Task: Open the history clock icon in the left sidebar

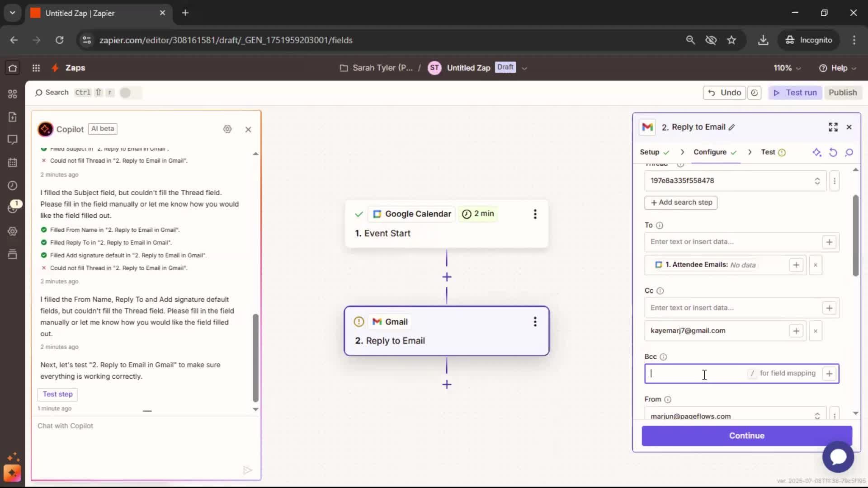Action: pos(13,185)
